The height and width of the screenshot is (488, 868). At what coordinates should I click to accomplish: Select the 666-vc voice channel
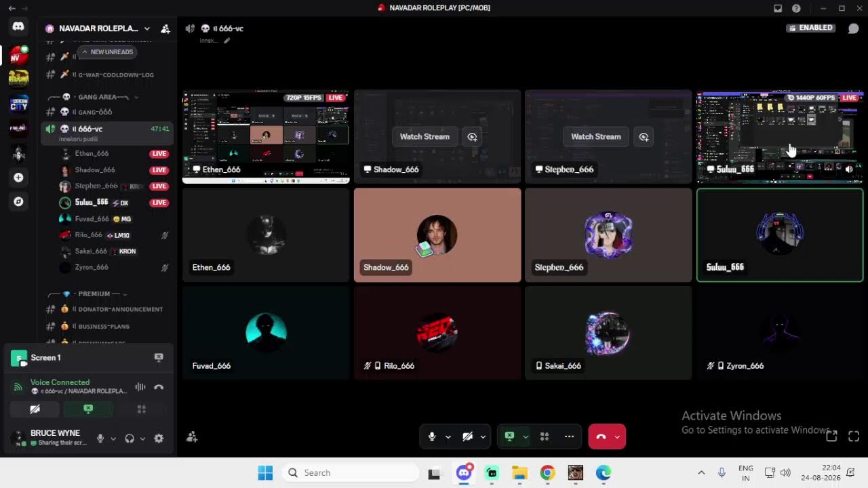click(x=107, y=131)
